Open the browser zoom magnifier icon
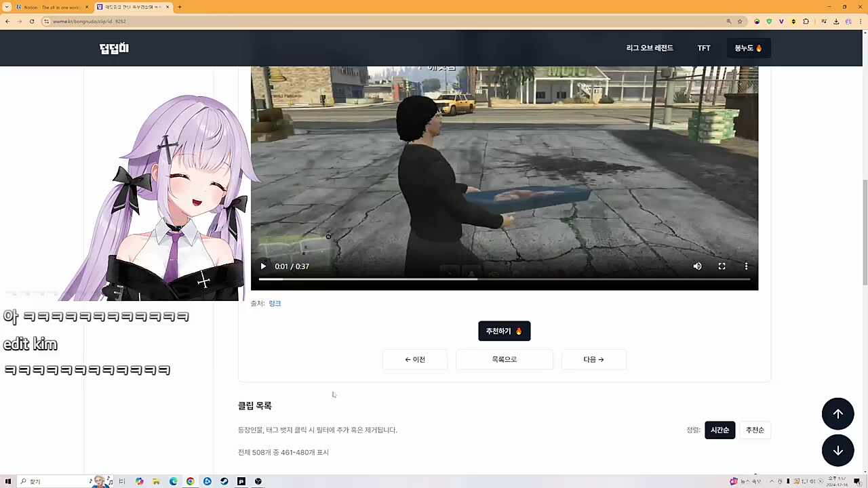868x488 pixels. (729, 21)
